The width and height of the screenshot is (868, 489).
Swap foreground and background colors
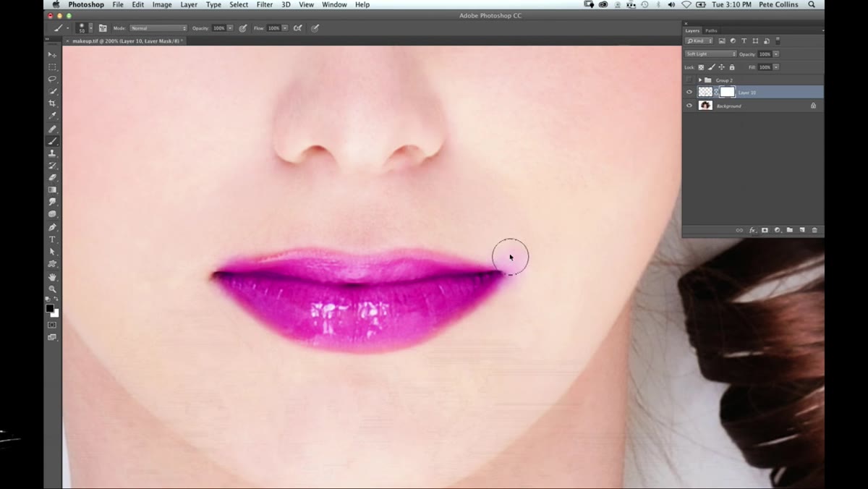[x=56, y=299]
